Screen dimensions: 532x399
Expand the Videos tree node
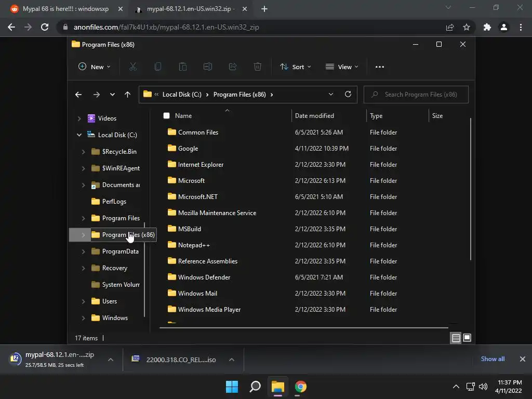tap(79, 118)
